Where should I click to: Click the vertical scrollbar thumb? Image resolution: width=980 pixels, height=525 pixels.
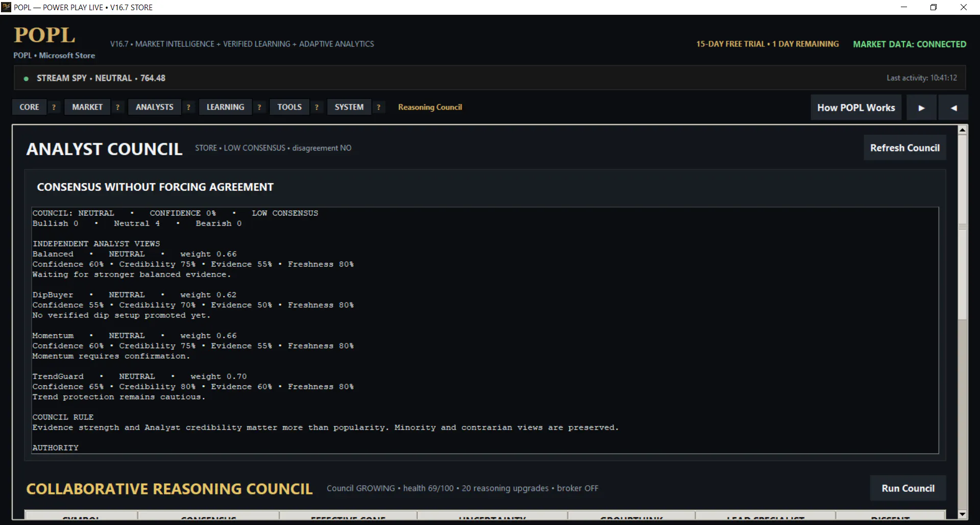pos(963,227)
